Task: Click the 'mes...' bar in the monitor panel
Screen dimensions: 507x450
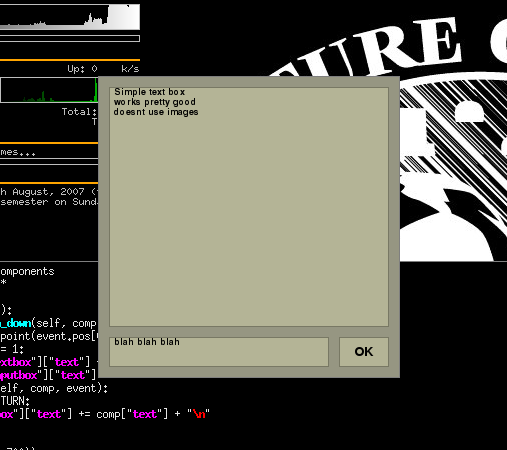Action: (49, 152)
